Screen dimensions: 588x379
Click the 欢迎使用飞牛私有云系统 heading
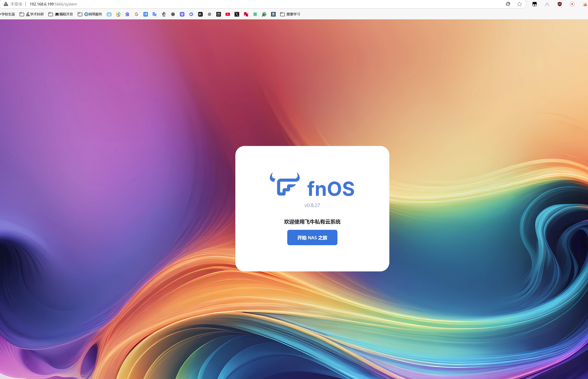pyautogui.click(x=312, y=222)
